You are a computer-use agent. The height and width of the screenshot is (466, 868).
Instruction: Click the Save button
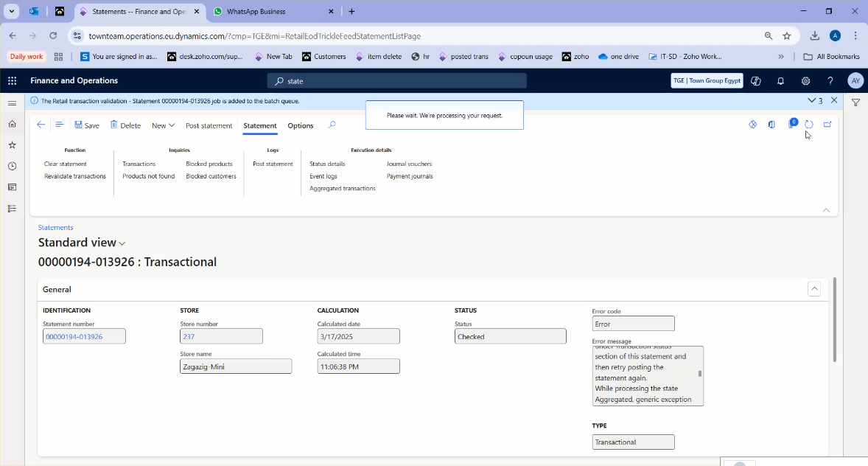pyautogui.click(x=86, y=125)
